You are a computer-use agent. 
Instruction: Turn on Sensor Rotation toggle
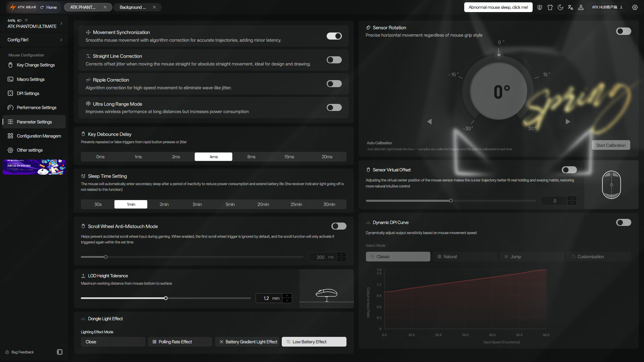[x=624, y=31]
